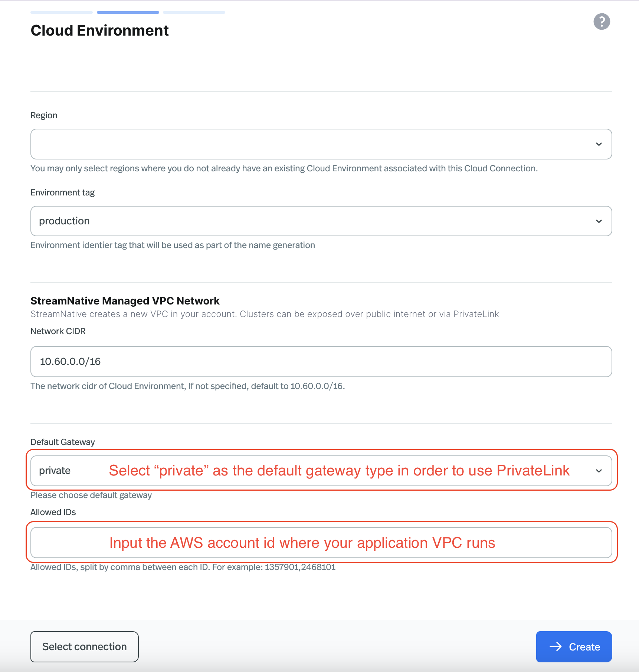Click the Environment tag dropdown chevron
This screenshot has width=639, height=672.
(599, 221)
